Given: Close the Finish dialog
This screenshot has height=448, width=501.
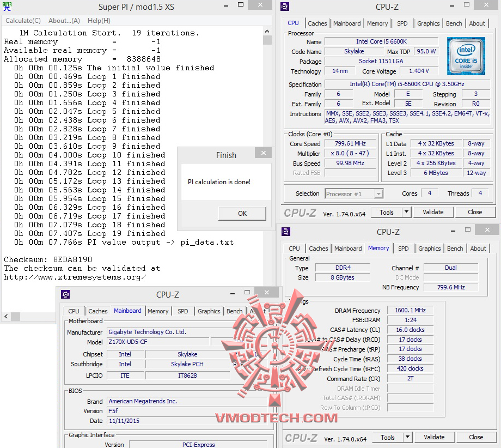Looking at the screenshot, I should [263, 153].
